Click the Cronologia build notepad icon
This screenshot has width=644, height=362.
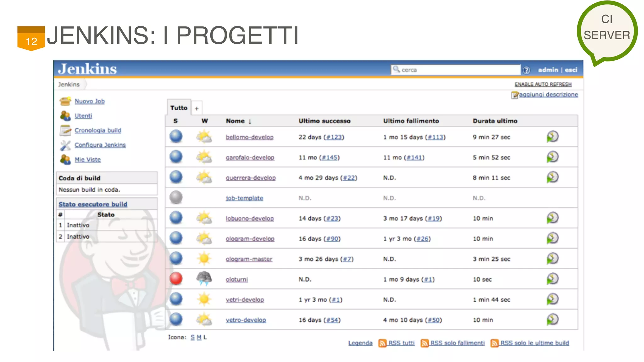(x=65, y=130)
